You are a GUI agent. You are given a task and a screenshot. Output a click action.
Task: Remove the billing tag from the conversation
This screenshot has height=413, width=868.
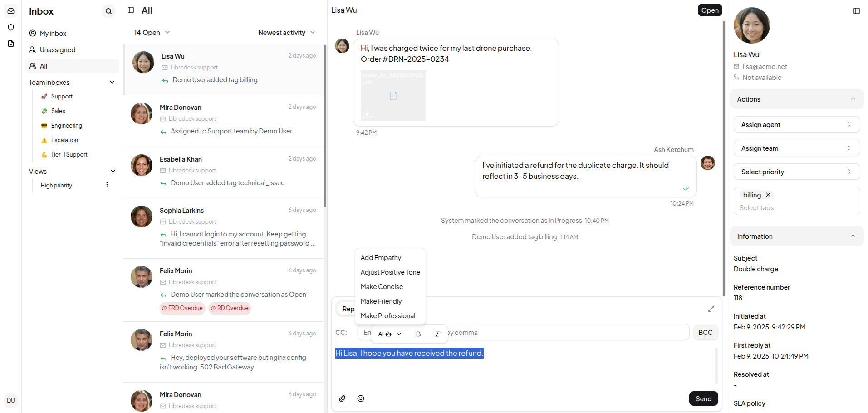click(768, 195)
